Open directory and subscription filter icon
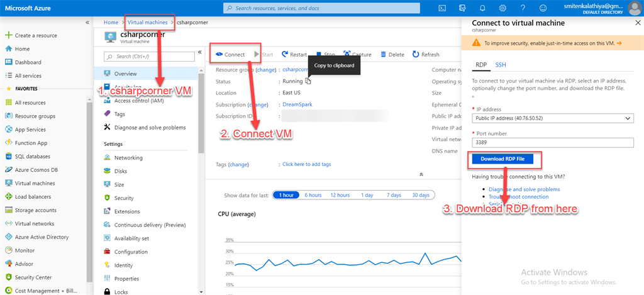The width and height of the screenshot is (644, 295). pyautogui.click(x=462, y=8)
